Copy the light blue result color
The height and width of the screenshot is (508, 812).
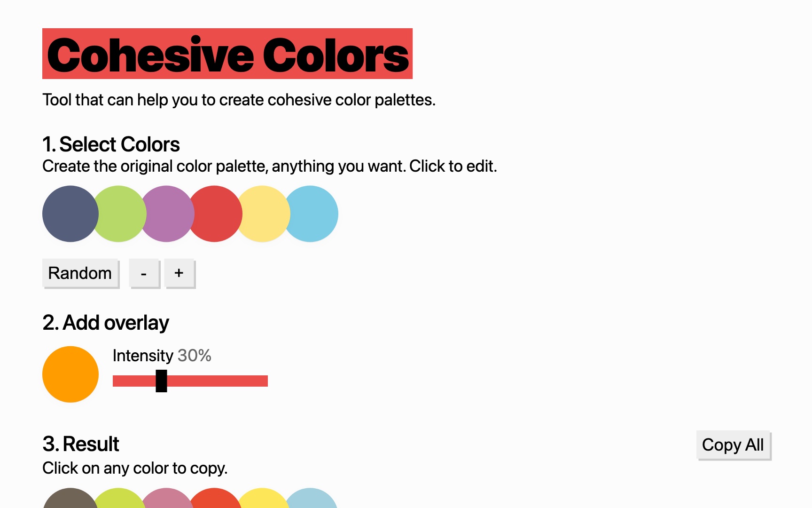[312, 500]
